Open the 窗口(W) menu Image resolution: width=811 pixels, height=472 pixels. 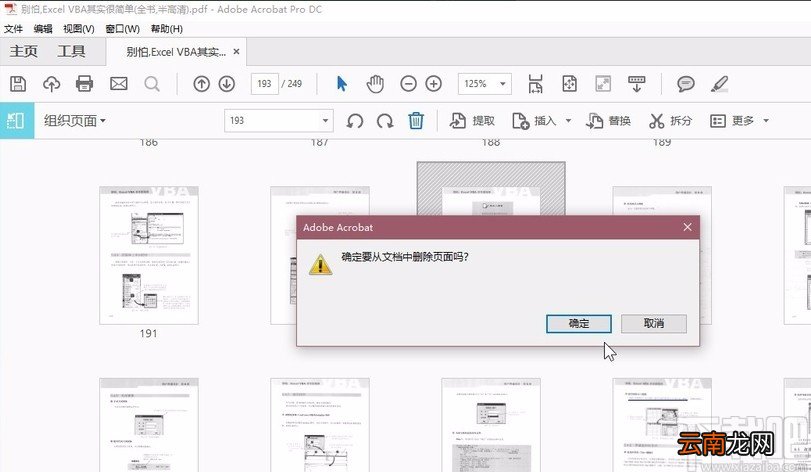click(x=123, y=29)
